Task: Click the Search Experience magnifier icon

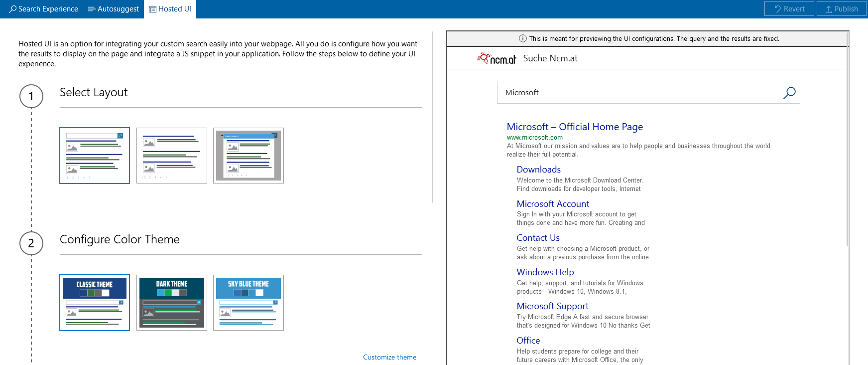Action: 13,9
